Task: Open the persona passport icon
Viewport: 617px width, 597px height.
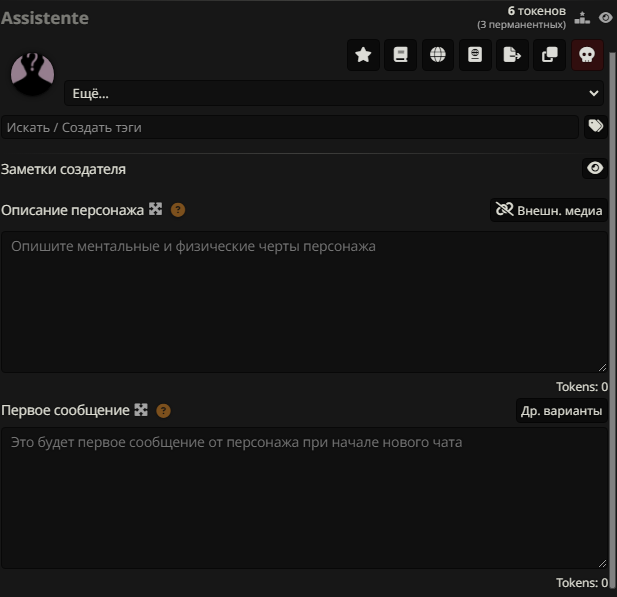Action: coord(474,55)
